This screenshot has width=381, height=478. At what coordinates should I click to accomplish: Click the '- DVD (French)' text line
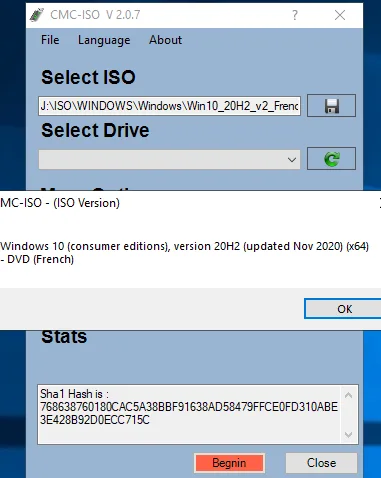tap(37, 259)
